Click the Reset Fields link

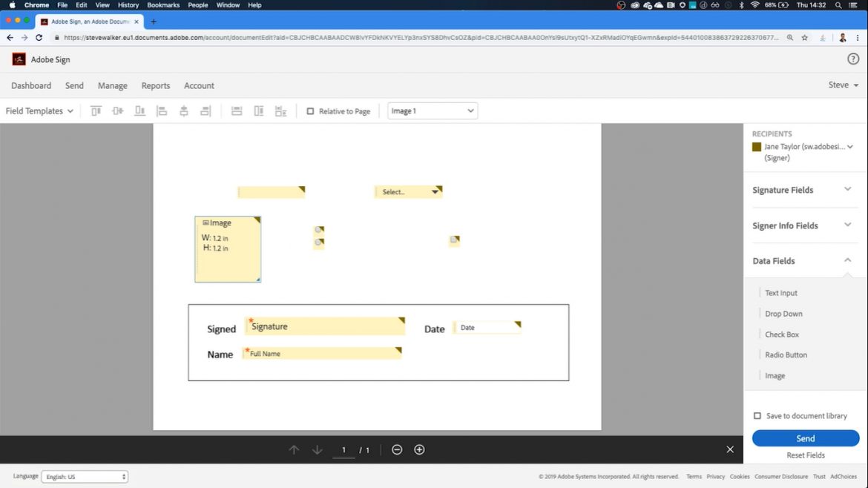pos(805,455)
